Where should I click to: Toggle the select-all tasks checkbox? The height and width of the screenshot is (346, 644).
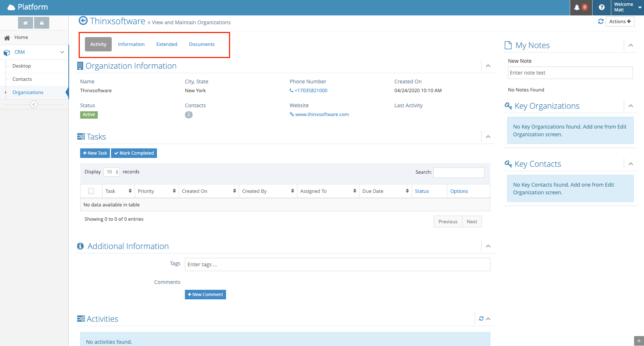pos(91,191)
